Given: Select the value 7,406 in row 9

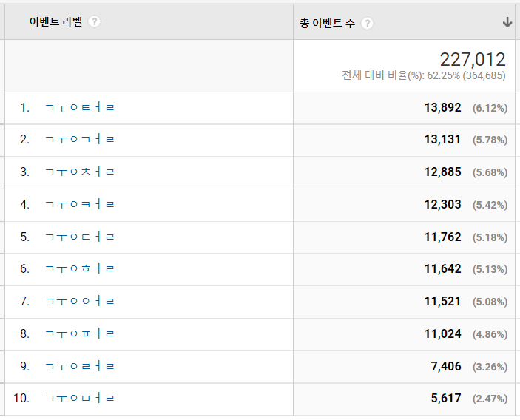Looking at the screenshot, I should tap(446, 366).
